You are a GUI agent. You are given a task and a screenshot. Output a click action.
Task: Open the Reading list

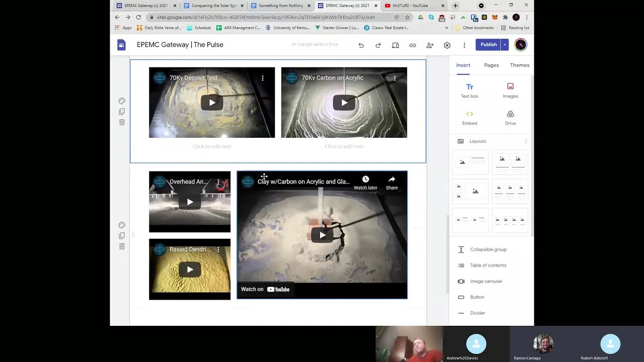(x=515, y=28)
